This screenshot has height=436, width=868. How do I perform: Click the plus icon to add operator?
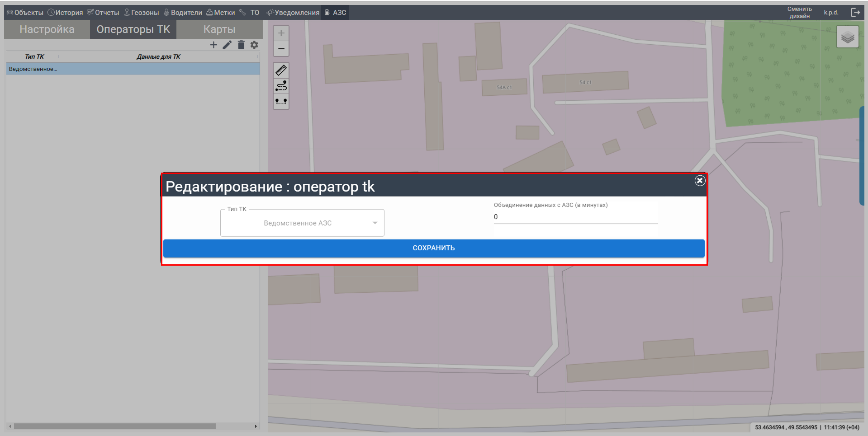213,45
